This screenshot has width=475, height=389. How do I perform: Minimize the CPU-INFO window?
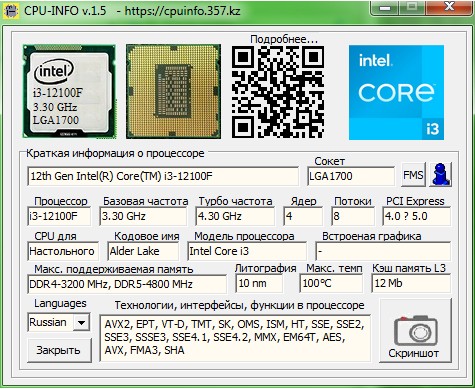(x=385, y=8)
